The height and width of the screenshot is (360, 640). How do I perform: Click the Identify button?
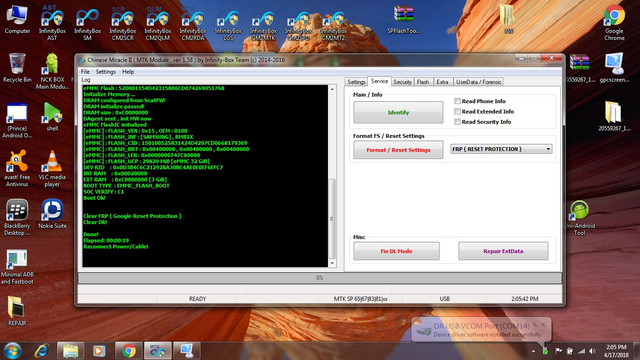point(398,112)
